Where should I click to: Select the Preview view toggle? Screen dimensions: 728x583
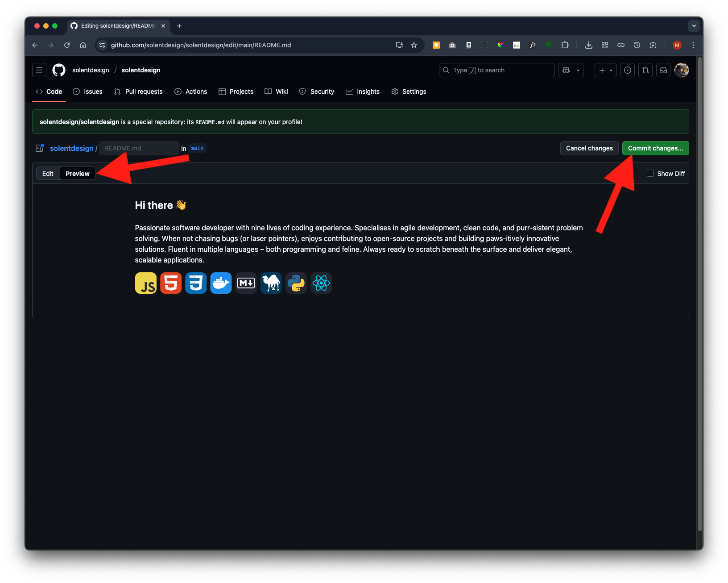point(78,174)
